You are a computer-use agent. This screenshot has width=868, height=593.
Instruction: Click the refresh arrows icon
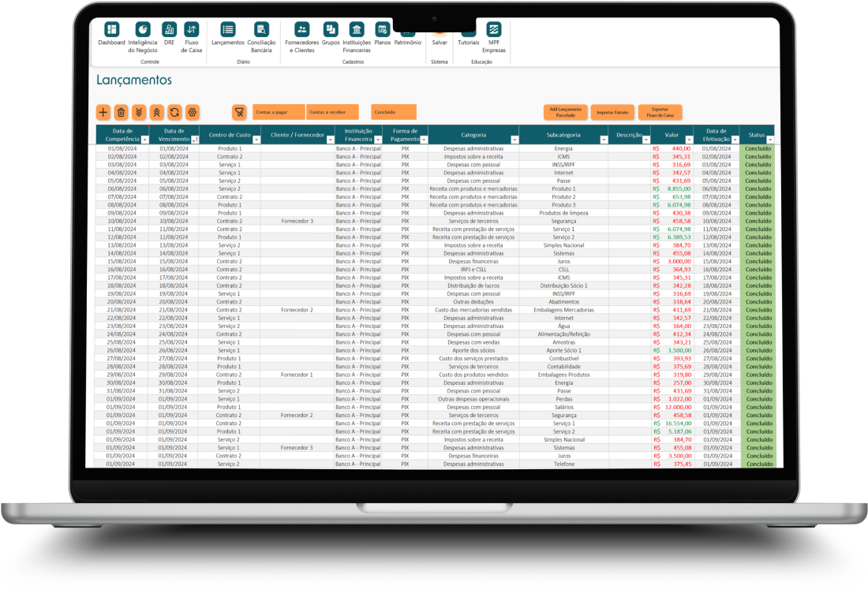[174, 112]
